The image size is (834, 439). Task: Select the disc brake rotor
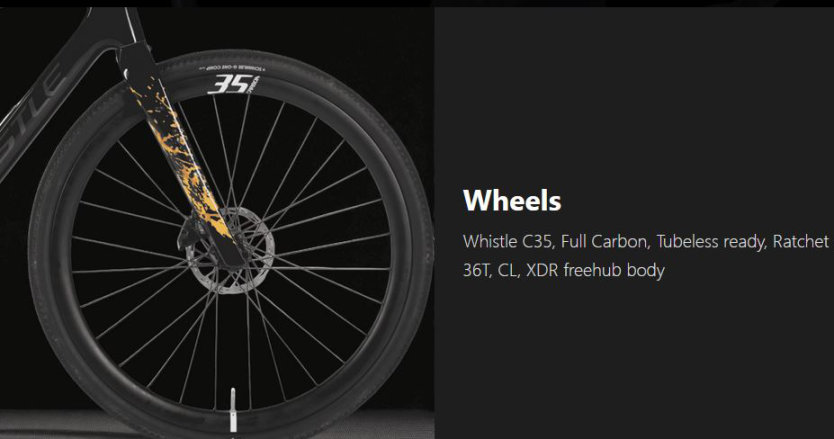click(227, 251)
